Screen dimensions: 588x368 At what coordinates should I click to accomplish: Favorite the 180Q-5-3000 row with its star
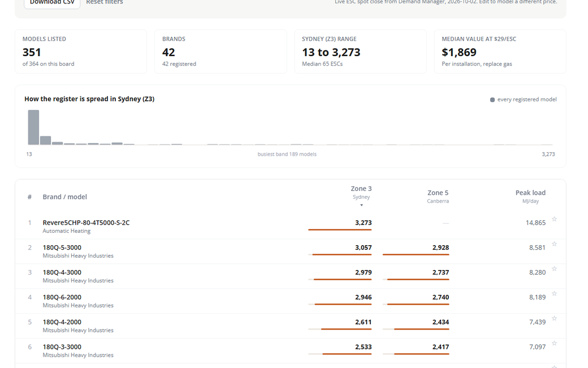(x=554, y=243)
